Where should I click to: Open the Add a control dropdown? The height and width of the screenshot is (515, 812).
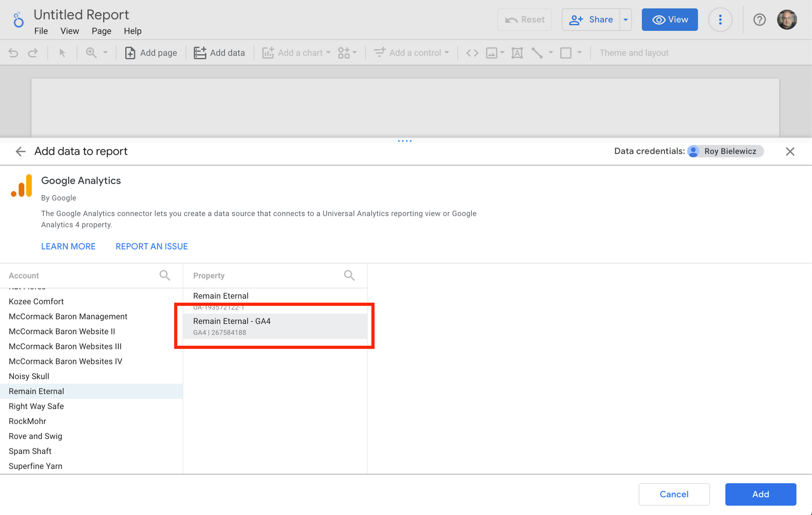click(411, 53)
